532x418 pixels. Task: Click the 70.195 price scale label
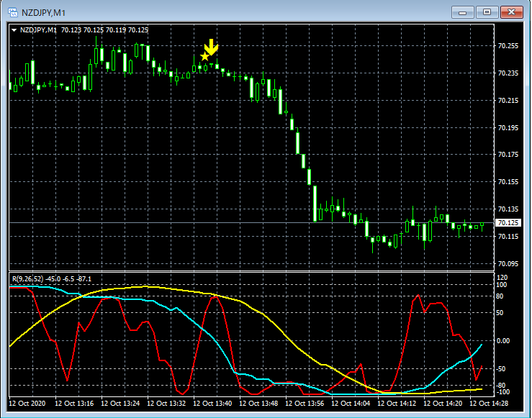coord(508,128)
